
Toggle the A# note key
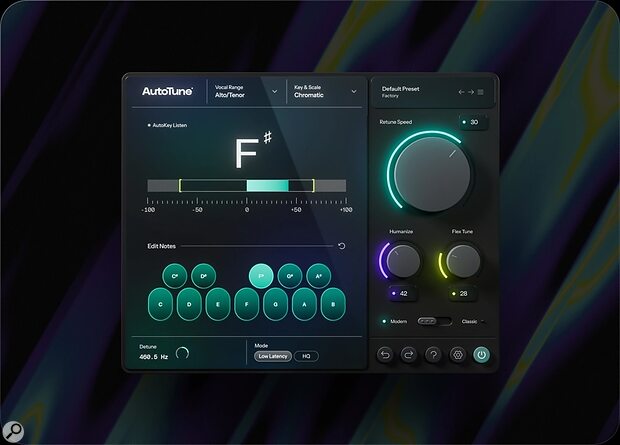click(319, 276)
